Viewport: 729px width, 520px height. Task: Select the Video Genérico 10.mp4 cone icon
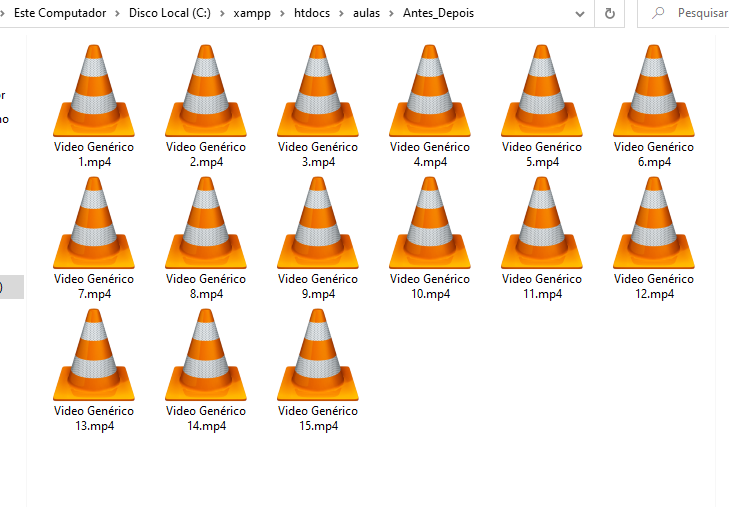point(430,223)
